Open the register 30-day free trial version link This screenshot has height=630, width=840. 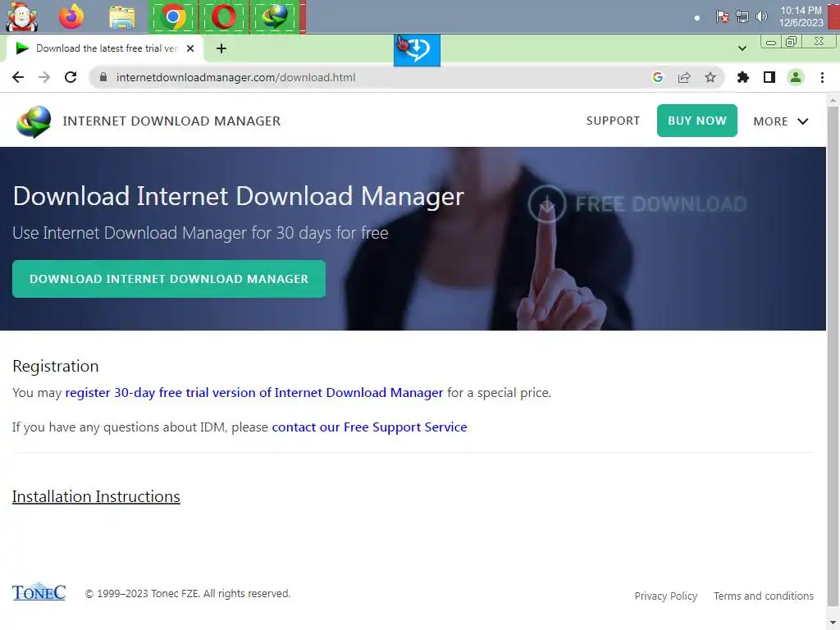[x=254, y=392]
